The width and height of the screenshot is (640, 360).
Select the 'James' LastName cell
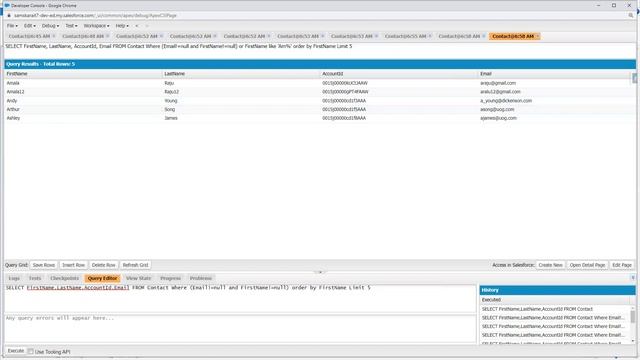[241, 118]
